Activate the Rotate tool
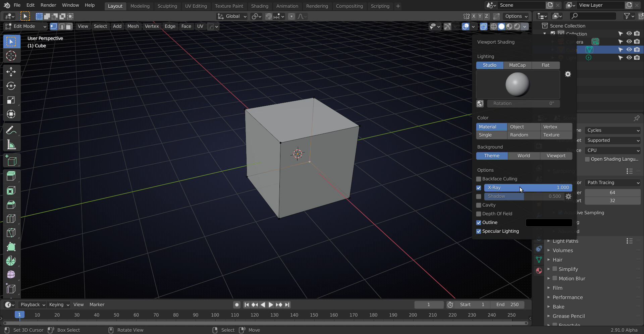644x334 pixels. point(11,86)
